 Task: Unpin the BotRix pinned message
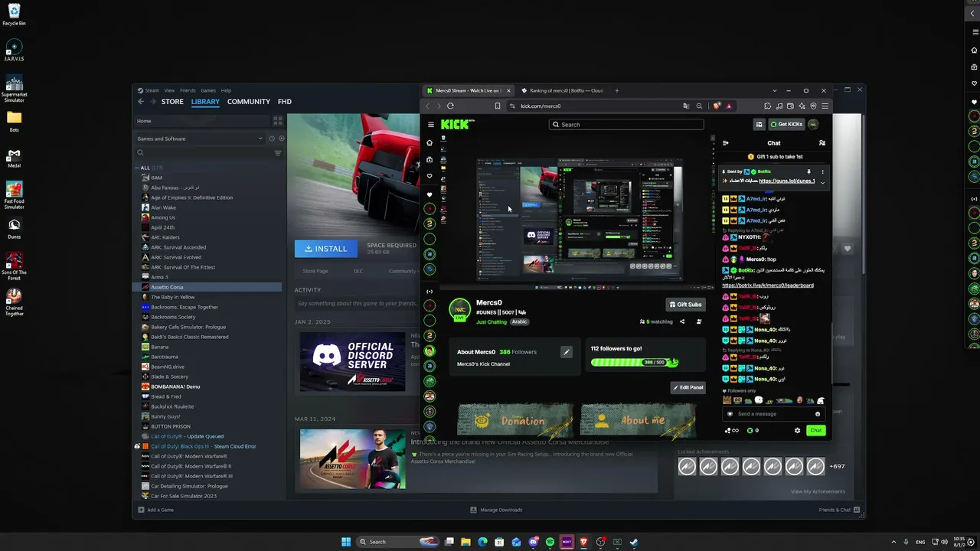[x=808, y=172]
